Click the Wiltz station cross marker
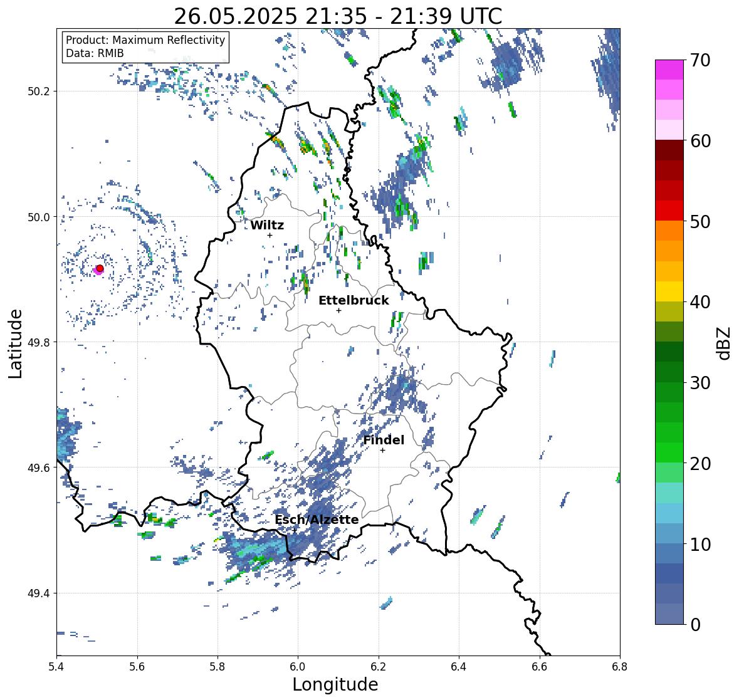Image resolution: width=739 pixels, height=700 pixels. 270,236
